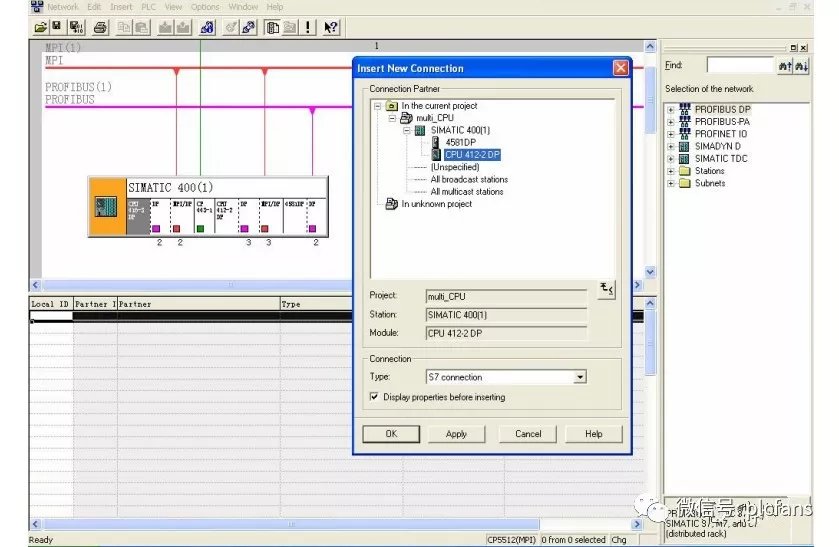The width and height of the screenshot is (839, 547).
Task: Click the context help arrow icon
Action: [x=331, y=27]
